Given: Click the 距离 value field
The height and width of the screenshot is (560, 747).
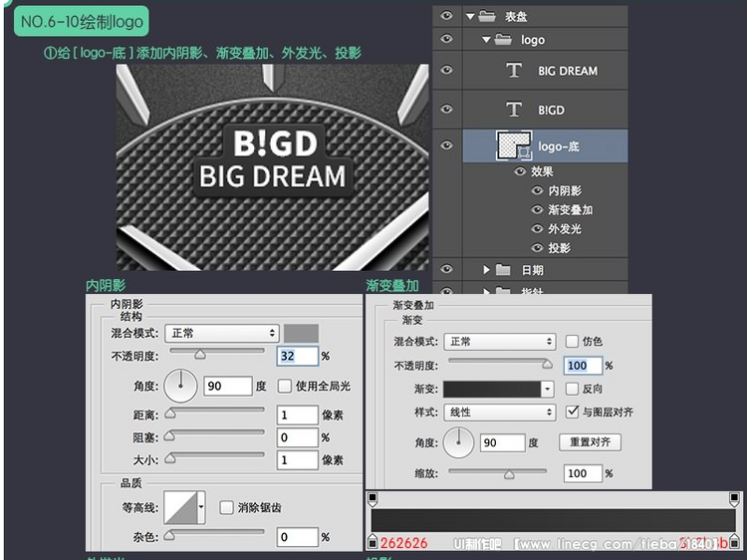Looking at the screenshot, I should [297, 415].
